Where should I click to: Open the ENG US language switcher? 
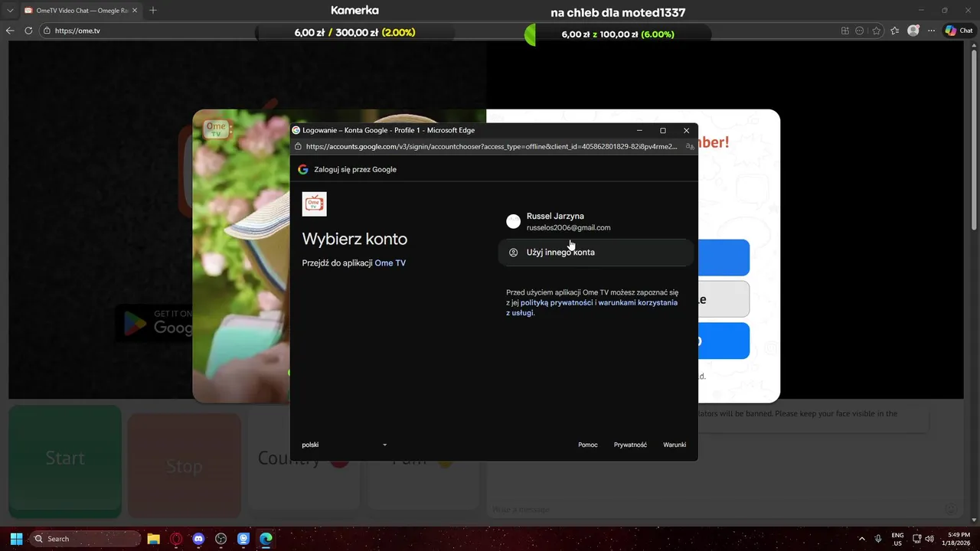click(897, 539)
